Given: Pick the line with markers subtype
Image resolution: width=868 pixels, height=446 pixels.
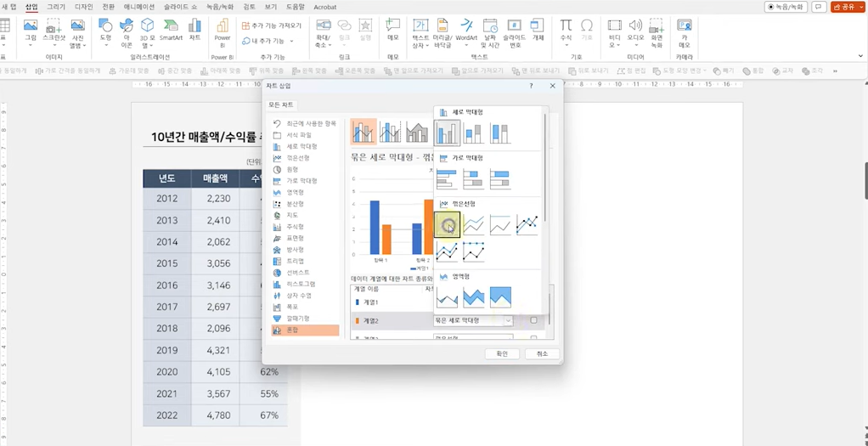Looking at the screenshot, I should (527, 224).
